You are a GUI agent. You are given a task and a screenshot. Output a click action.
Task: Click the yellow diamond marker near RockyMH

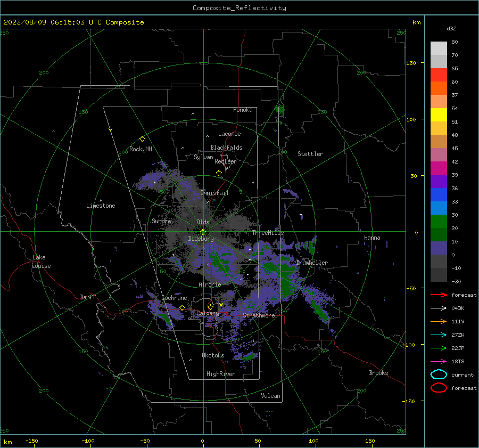pyautogui.click(x=142, y=139)
